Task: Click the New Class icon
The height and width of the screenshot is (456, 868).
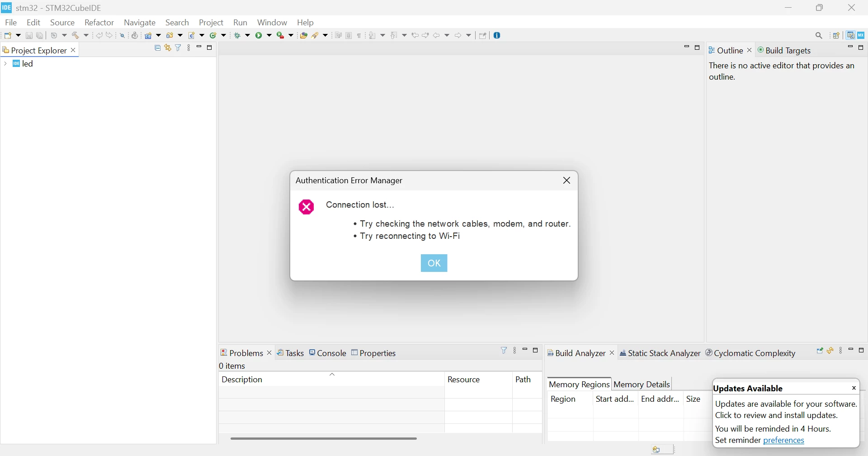Action: tap(213, 35)
